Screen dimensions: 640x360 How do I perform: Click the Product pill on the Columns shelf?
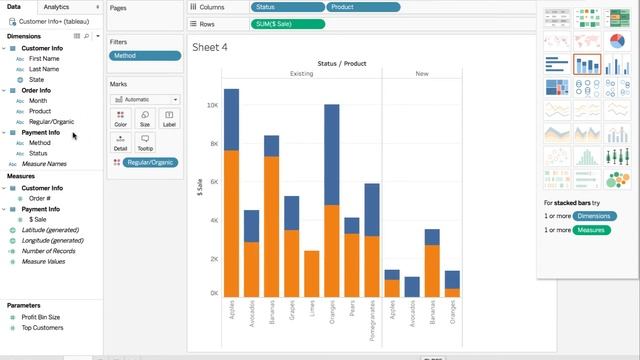(x=363, y=7)
